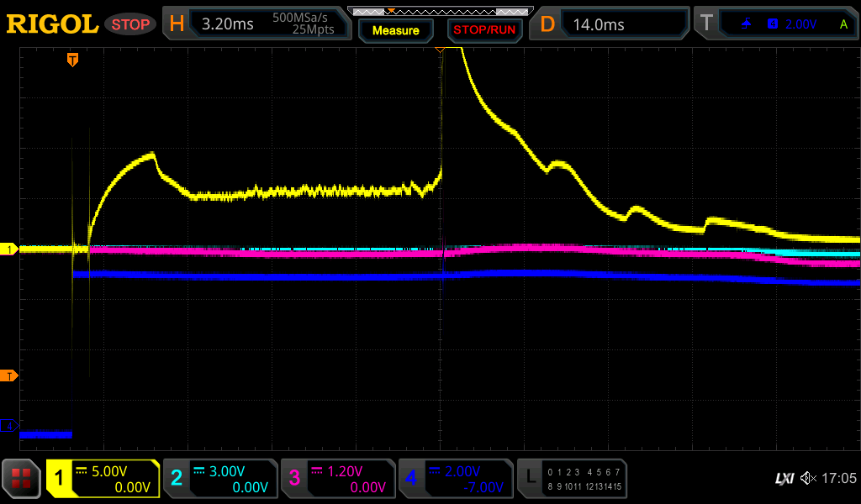Click the RIGOL logo

[x=52, y=24]
